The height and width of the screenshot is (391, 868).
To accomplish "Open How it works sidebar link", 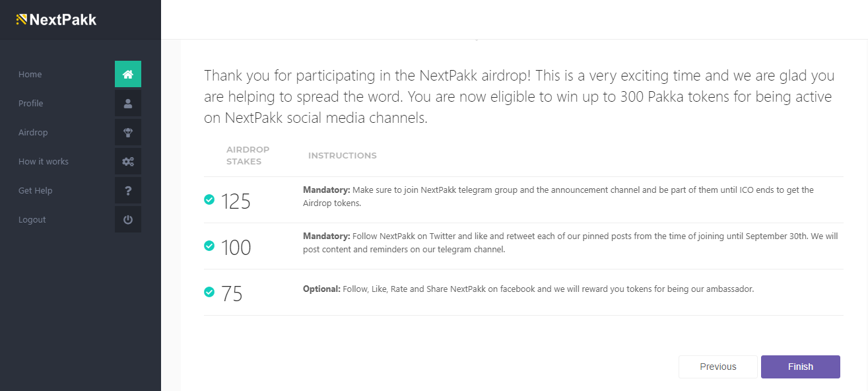I will (44, 162).
